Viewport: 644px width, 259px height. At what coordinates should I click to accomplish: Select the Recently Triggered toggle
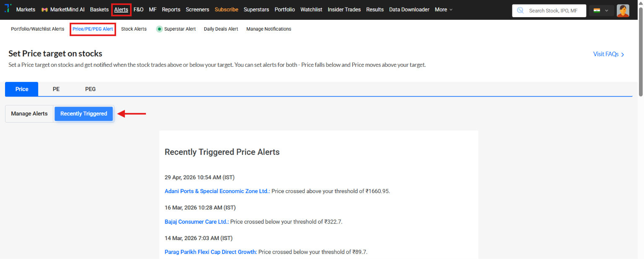[84, 114]
